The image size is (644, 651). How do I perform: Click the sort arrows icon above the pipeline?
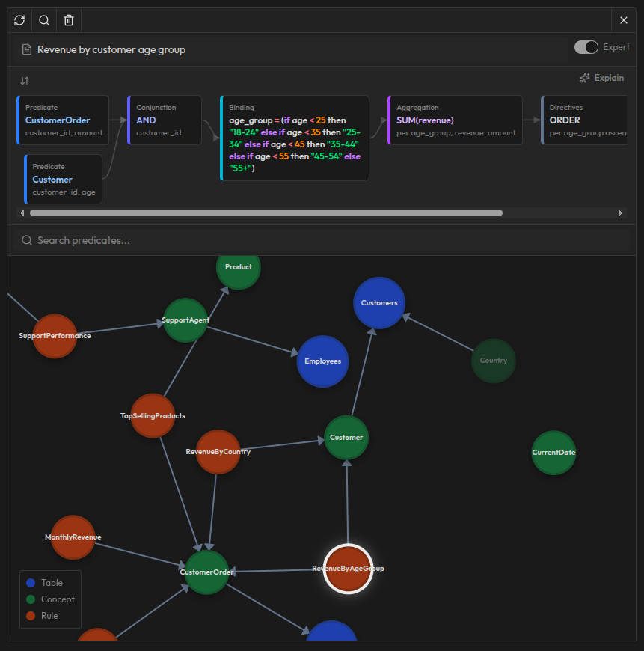point(24,80)
